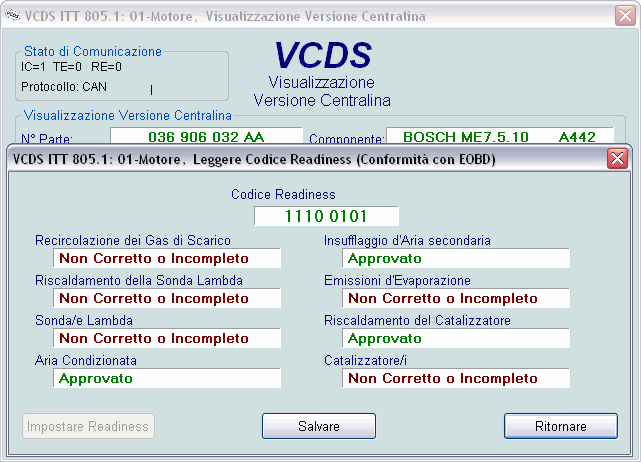
Task: Click the large VCDS logo heading
Action: 323,55
